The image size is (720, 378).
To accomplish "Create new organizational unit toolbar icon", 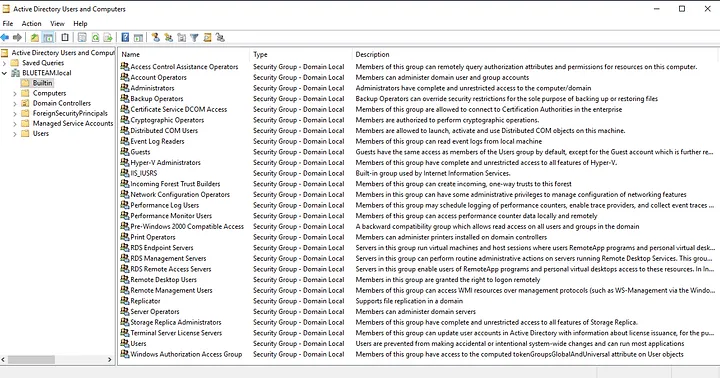I will pyautogui.click(x=181, y=38).
